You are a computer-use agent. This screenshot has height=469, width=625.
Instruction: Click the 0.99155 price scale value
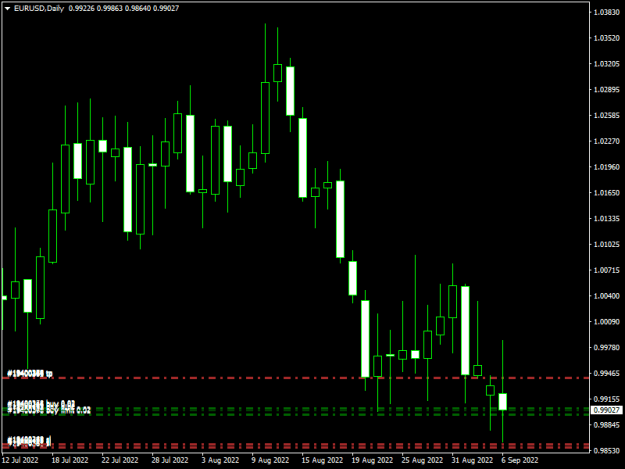607,399
